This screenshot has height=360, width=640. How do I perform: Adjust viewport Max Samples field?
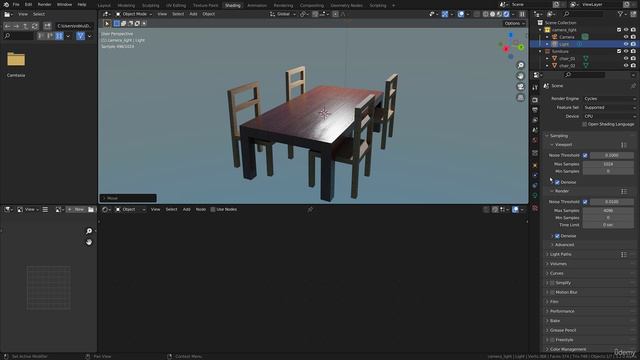tap(608, 164)
